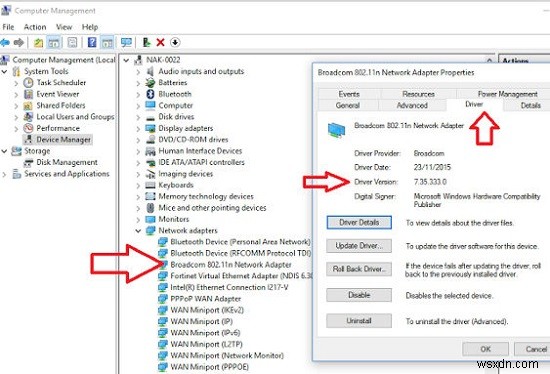Viewport: 550px width, 374px height.
Task: Click the Scan for hardware changes monitor icon
Action: pos(126,42)
